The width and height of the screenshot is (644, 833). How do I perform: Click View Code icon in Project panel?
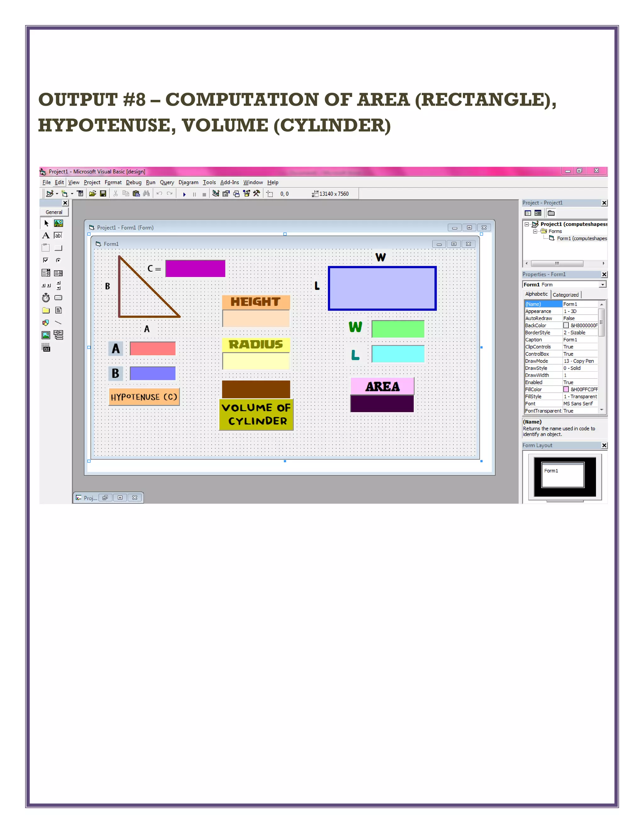pos(528,213)
